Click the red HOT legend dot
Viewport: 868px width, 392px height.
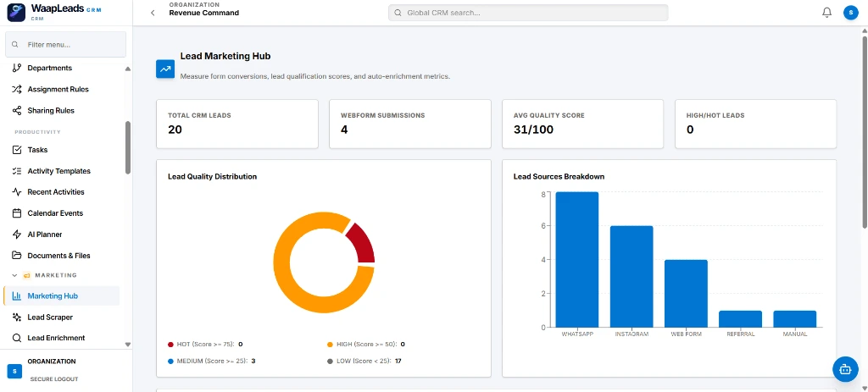pos(170,345)
